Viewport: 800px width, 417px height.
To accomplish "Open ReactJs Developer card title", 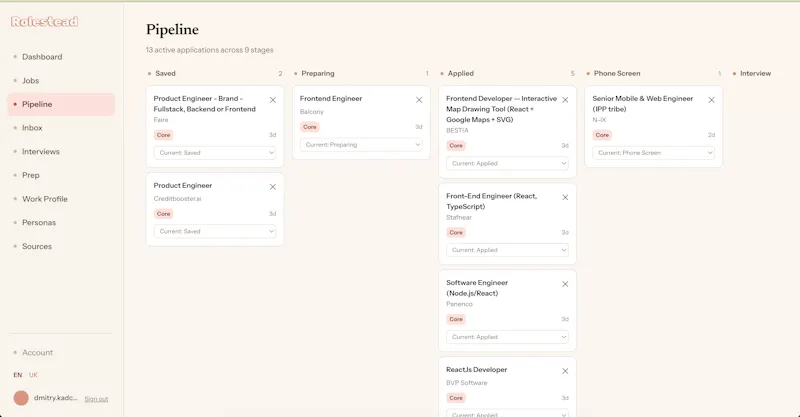I will pos(477,370).
